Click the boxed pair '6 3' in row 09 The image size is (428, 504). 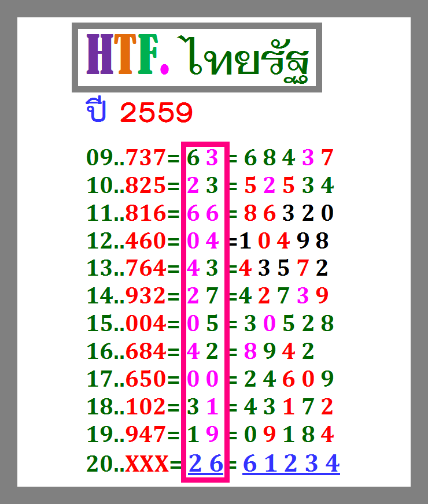click(202, 157)
